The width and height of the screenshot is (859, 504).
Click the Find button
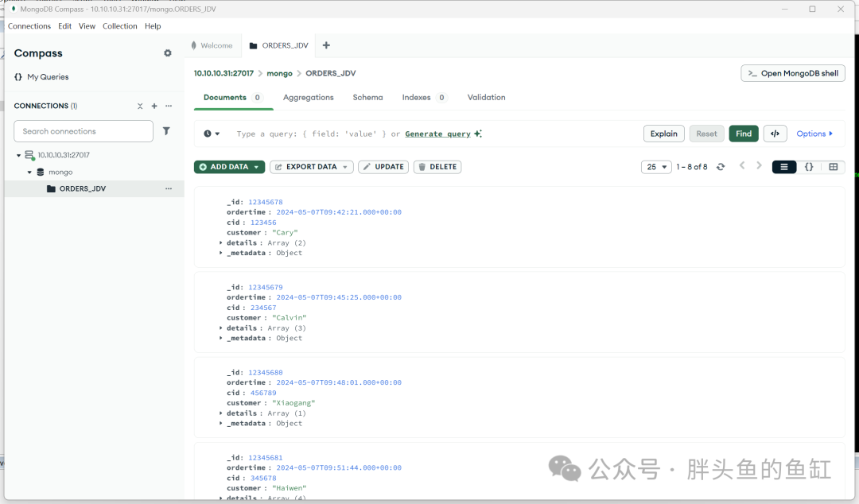click(x=744, y=134)
